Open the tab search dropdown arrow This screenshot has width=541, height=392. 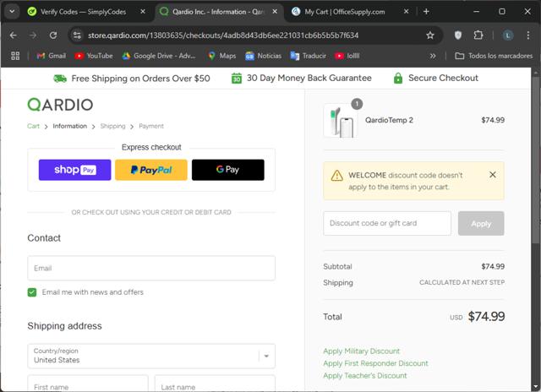pyautogui.click(x=12, y=11)
